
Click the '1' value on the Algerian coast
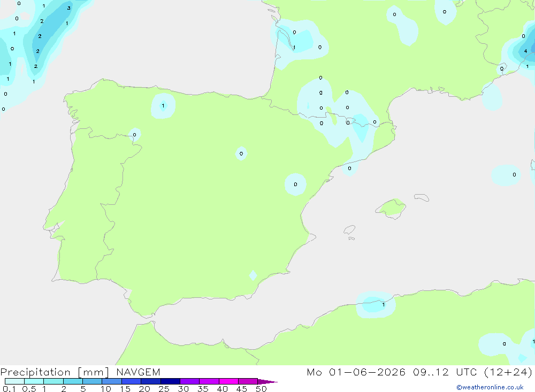(x=384, y=305)
